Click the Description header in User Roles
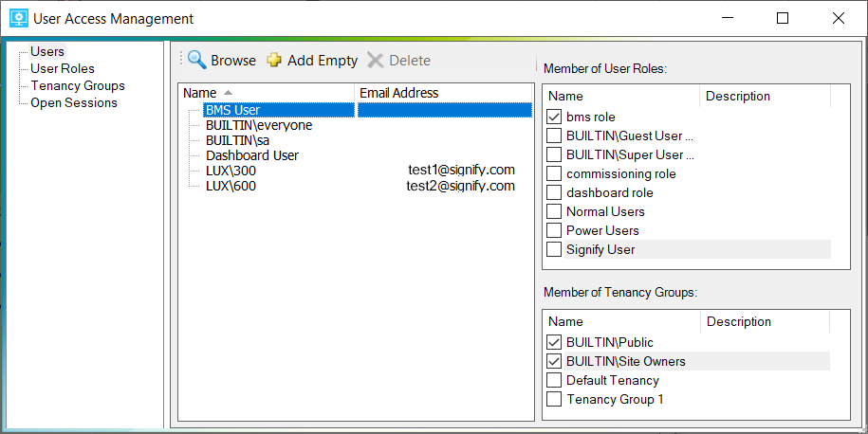 coord(738,96)
